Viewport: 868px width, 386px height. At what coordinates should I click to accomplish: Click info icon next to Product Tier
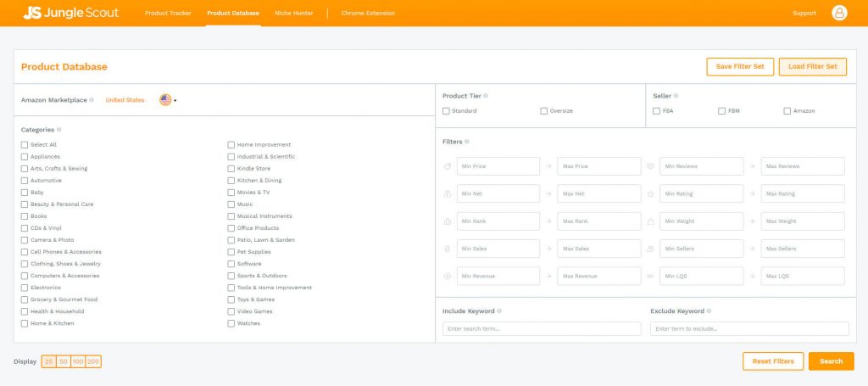tap(486, 96)
